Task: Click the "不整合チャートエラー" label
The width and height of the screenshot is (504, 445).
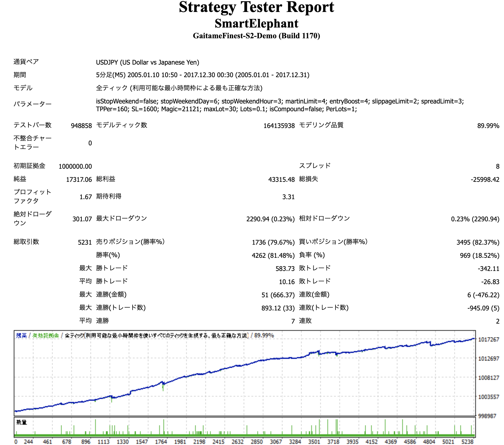Action: click(x=33, y=143)
